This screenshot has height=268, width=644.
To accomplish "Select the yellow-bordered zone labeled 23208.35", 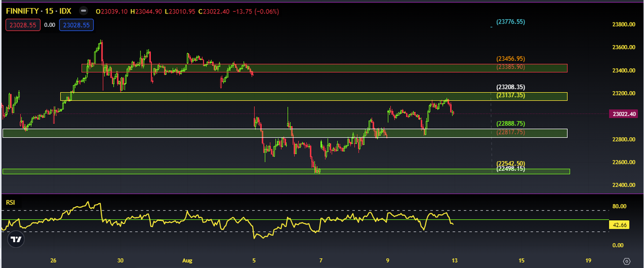I will coord(313,96).
